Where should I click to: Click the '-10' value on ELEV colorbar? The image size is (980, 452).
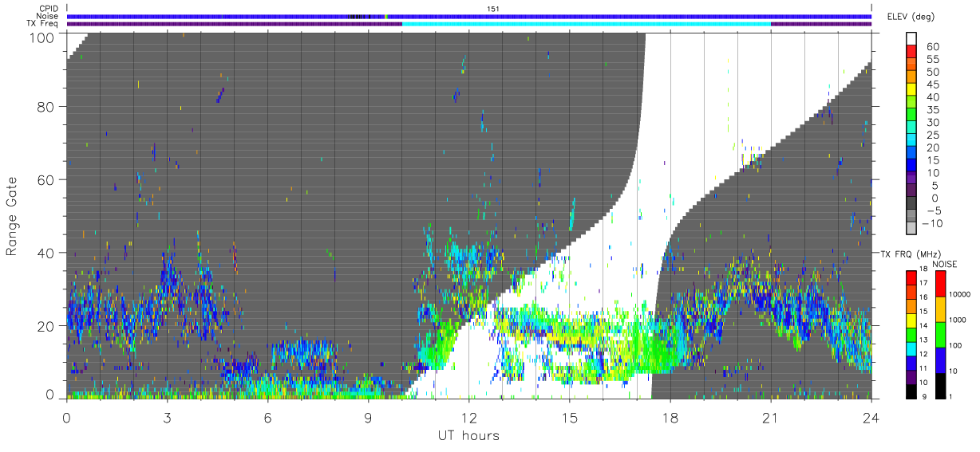933,223
